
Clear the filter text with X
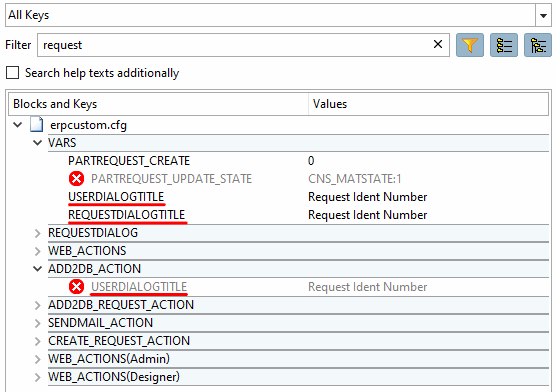click(438, 44)
